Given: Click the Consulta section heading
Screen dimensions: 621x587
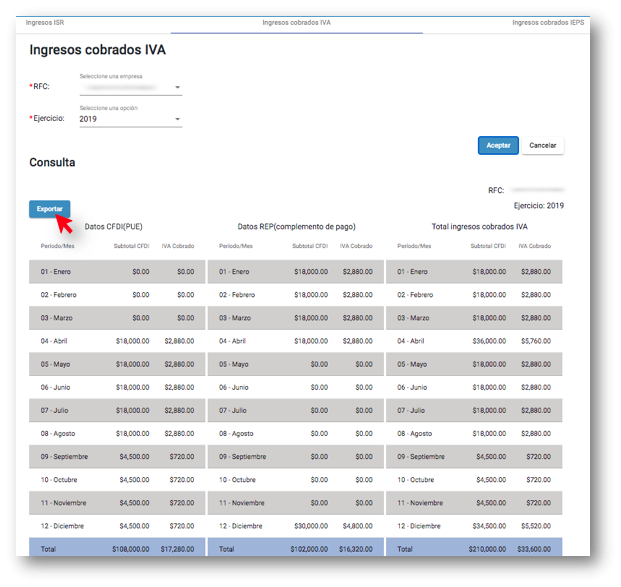Looking at the screenshot, I should 52,162.
